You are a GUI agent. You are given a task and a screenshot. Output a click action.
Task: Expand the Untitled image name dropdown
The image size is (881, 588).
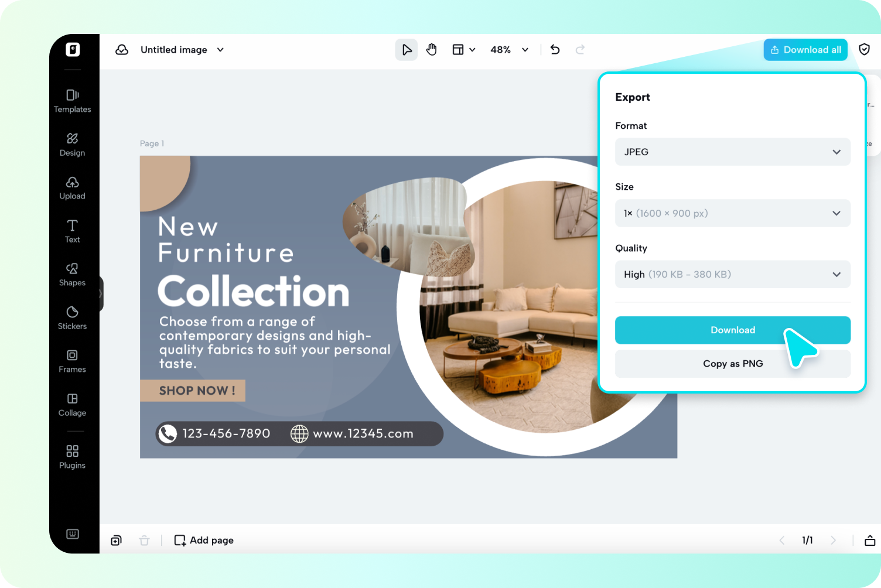click(x=220, y=50)
